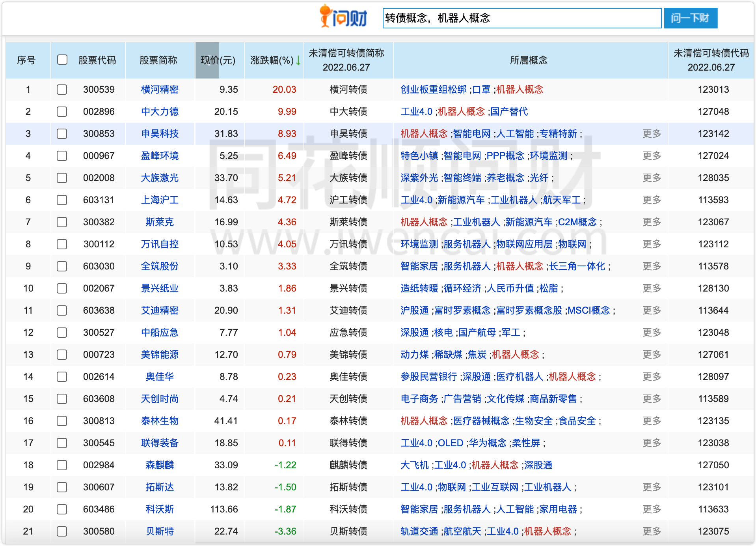Sort by the 涨跌幅(%) column header
756x546 pixels.
272,60
